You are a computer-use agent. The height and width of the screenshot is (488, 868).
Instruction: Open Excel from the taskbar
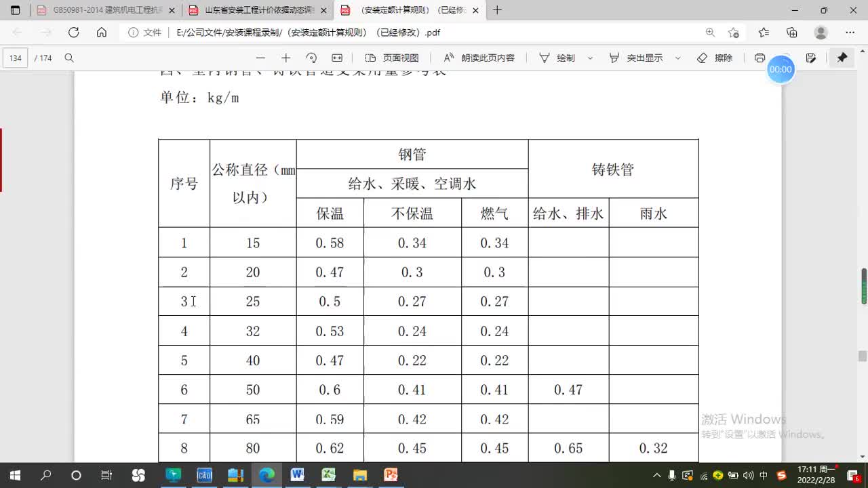click(x=329, y=475)
